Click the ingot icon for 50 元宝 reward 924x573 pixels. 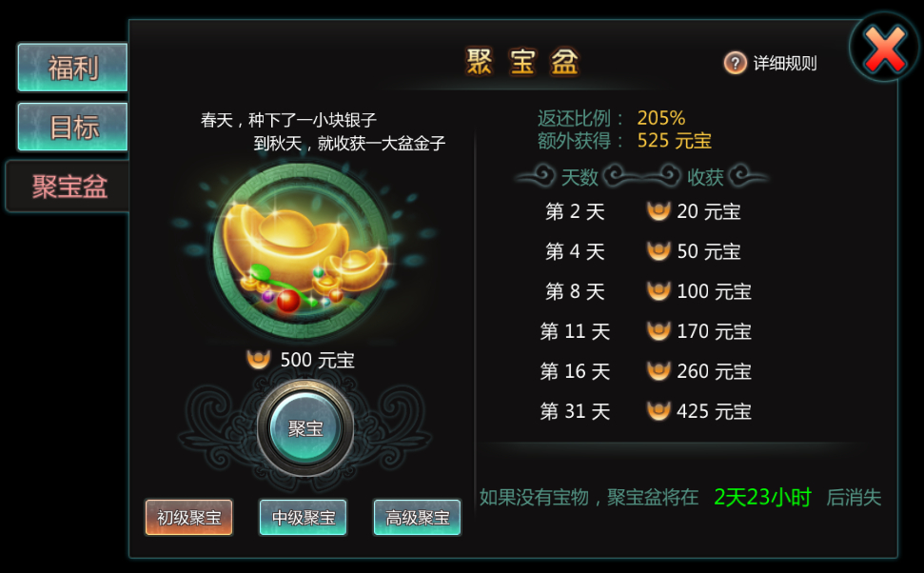[x=659, y=251]
